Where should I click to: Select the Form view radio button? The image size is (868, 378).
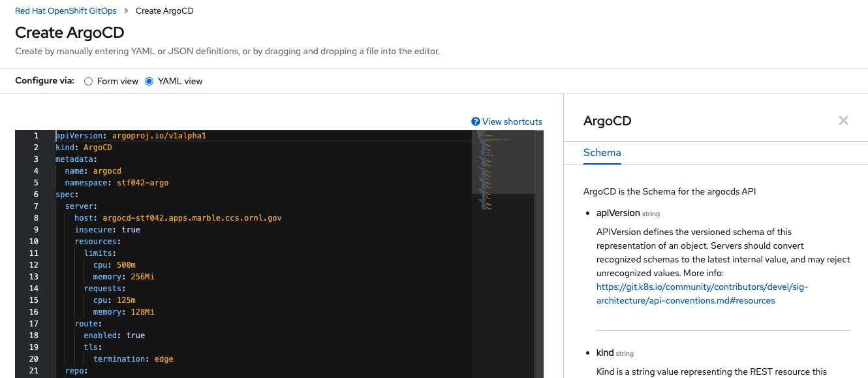(89, 82)
